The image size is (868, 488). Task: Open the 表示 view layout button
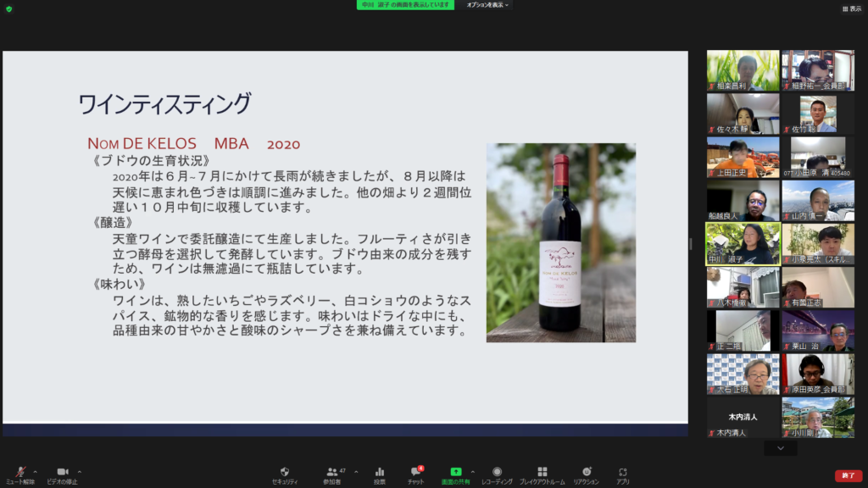[x=852, y=8]
